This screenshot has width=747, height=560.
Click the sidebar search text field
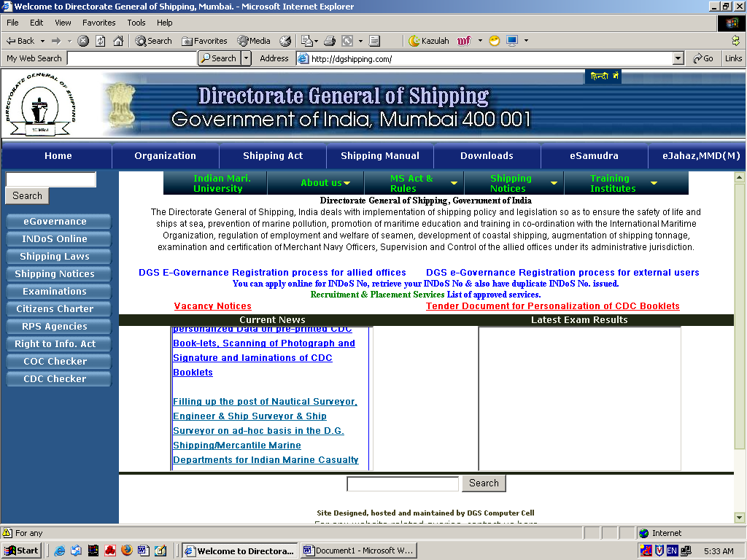coord(51,179)
